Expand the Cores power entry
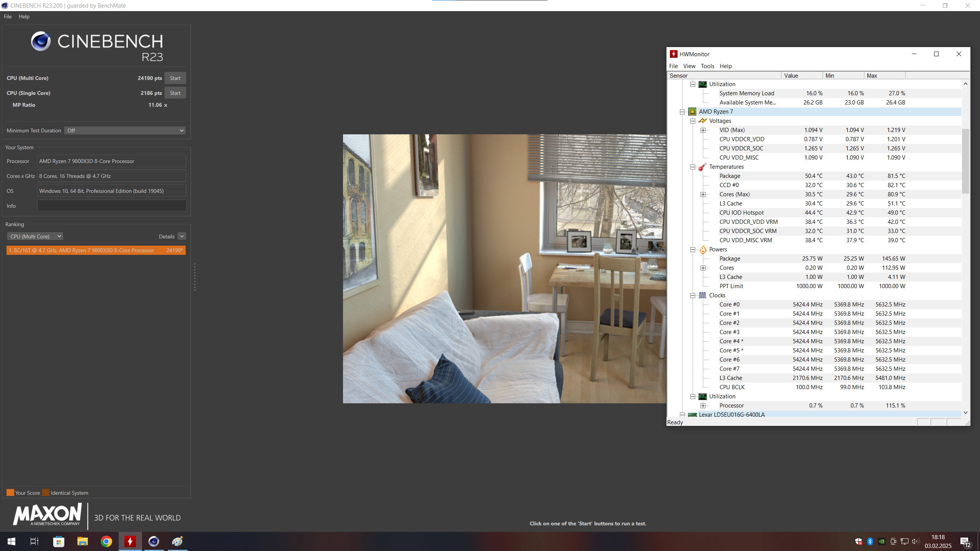Screen dimensions: 980x551 703,268
